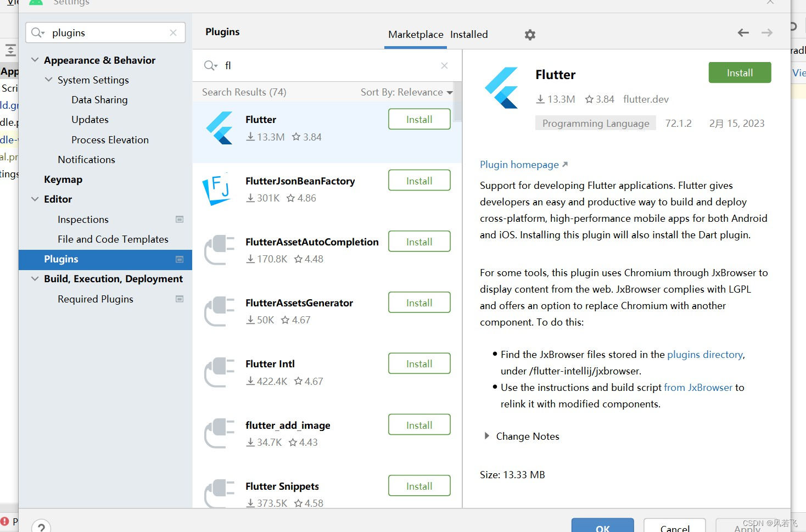Select the flutter_add_image plug icon

point(219,433)
